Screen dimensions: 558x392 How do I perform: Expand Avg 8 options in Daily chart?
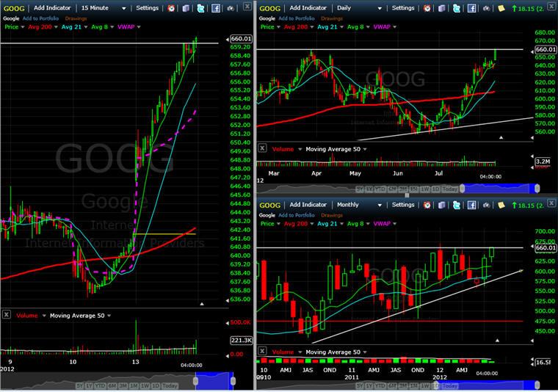point(368,27)
